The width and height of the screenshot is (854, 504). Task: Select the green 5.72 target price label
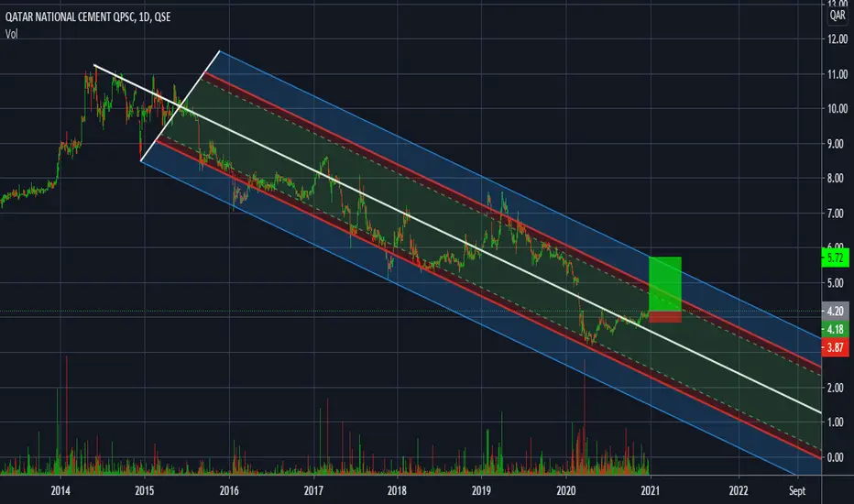[x=835, y=257]
